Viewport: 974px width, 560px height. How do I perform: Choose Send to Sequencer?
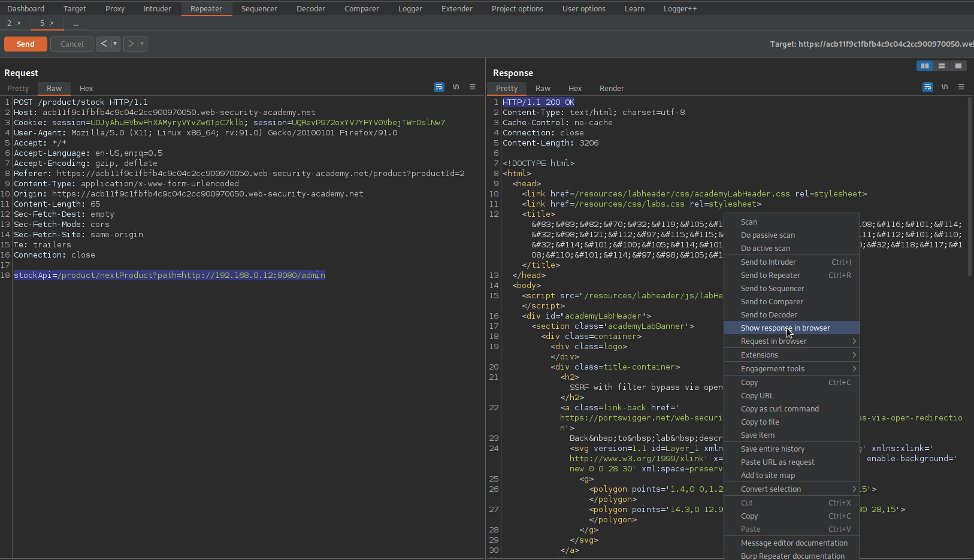792,288
